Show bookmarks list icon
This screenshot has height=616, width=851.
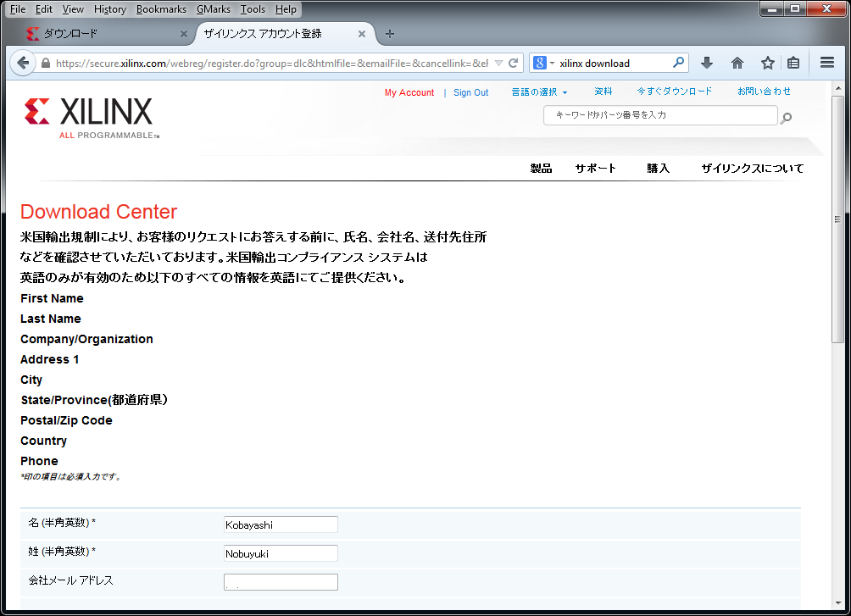793,63
